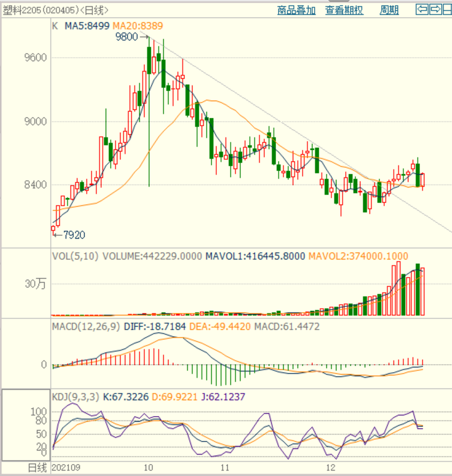The image size is (452, 476).
Task: Expand the 周期 period selector
Action: pos(389,10)
